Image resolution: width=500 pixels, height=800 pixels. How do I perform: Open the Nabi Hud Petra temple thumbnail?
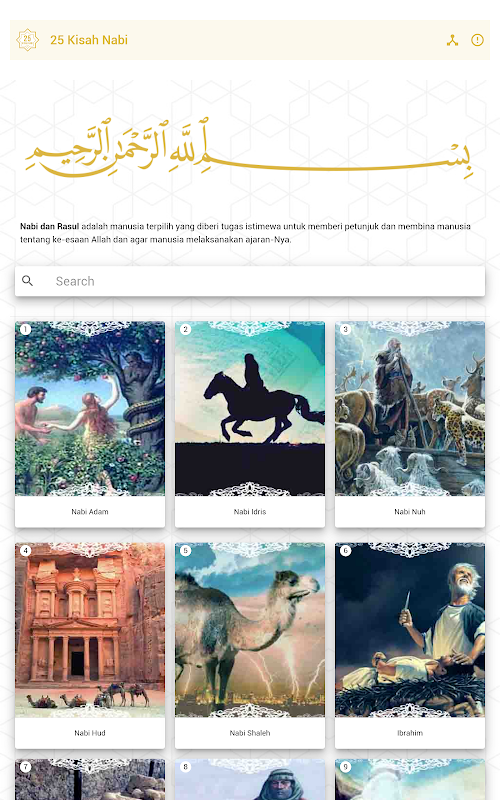coord(90,630)
